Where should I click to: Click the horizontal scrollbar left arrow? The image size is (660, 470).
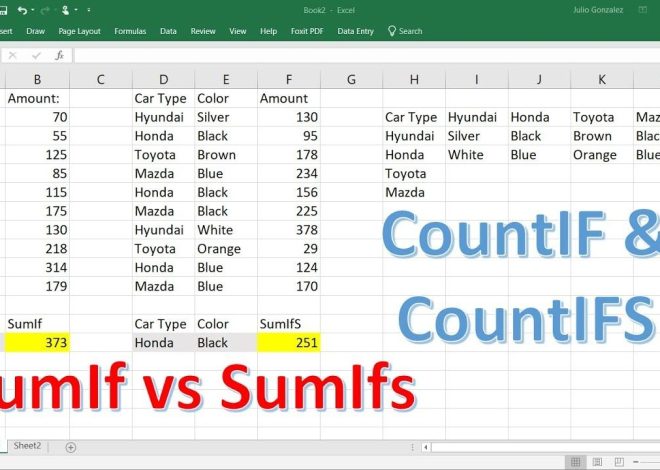click(x=426, y=447)
